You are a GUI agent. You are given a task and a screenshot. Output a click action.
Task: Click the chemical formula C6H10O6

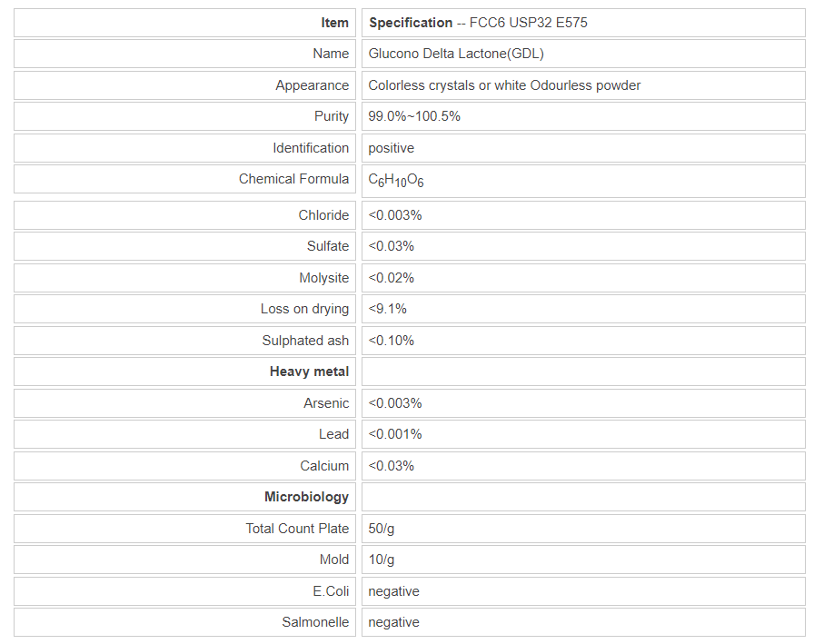point(396,180)
